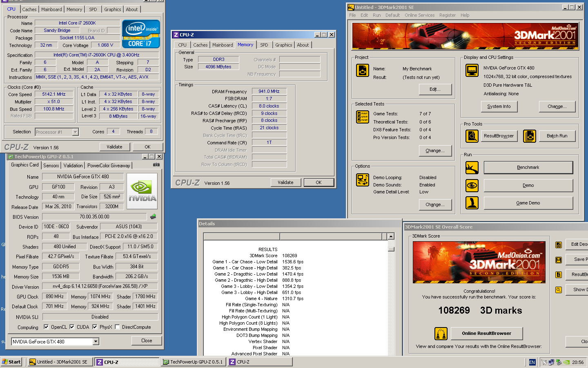Click the Demo button in Run section
The width and height of the screenshot is (588, 368).
click(x=528, y=186)
